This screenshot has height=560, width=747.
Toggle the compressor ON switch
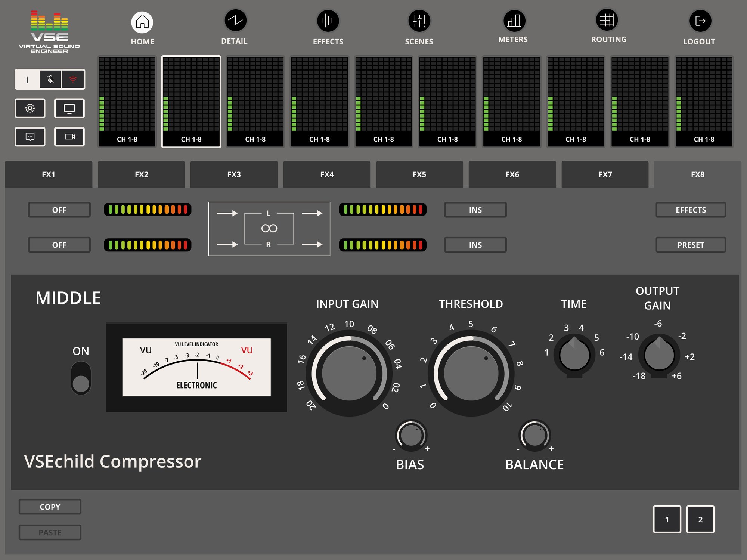pyautogui.click(x=81, y=378)
